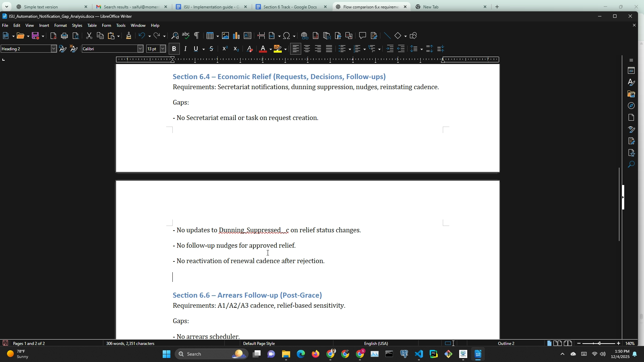Open the Find and Replace tool
Image resolution: width=644 pixels, height=362 pixels.
[175, 36]
